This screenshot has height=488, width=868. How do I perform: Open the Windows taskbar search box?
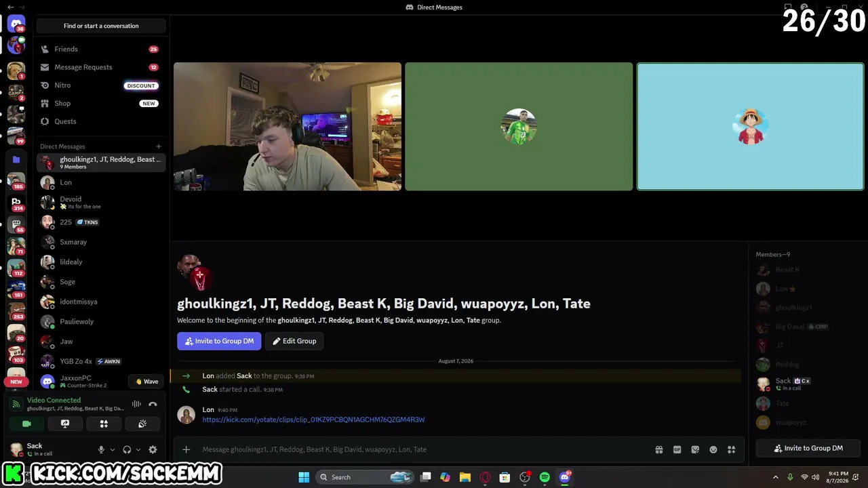(366, 477)
